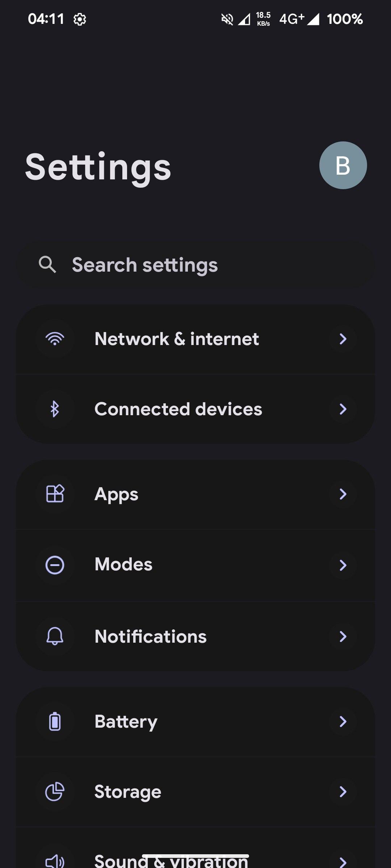
Task: Open the Battery settings entry
Action: point(126,722)
